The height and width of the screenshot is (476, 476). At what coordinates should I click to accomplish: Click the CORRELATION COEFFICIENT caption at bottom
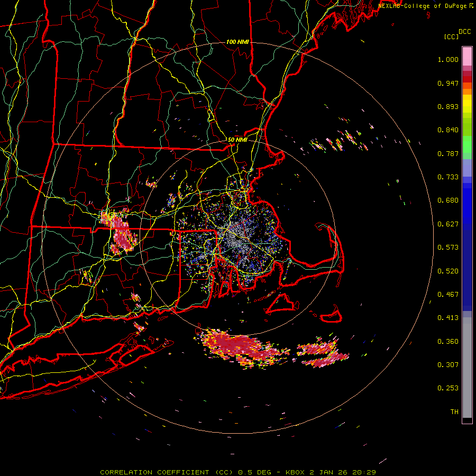(238, 472)
